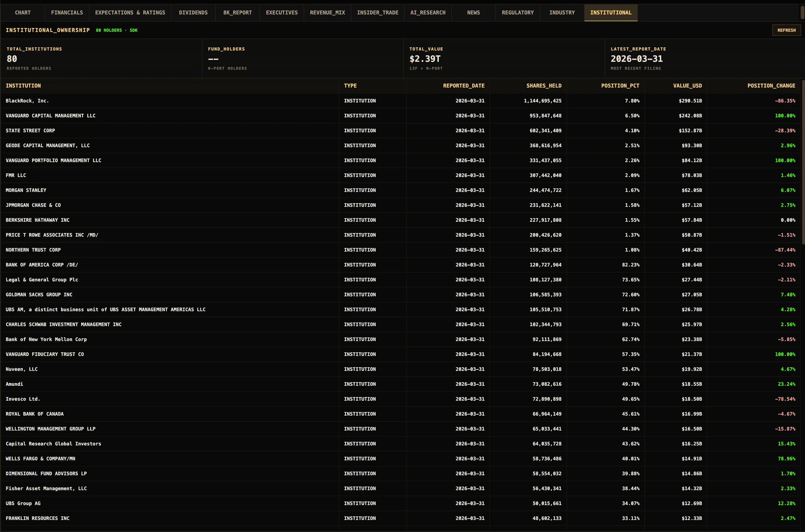Viewport: 805px width, 532px height.
Task: Click the 2026-03-31 latest report date value
Action: click(x=636, y=59)
